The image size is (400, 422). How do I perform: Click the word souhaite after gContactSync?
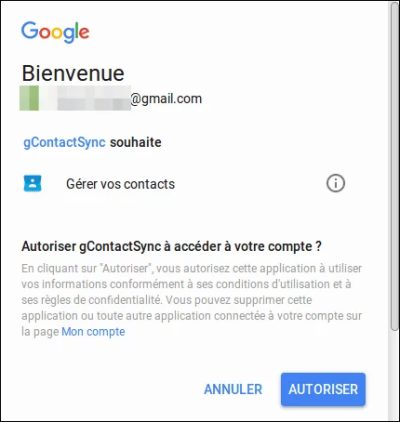pos(136,142)
